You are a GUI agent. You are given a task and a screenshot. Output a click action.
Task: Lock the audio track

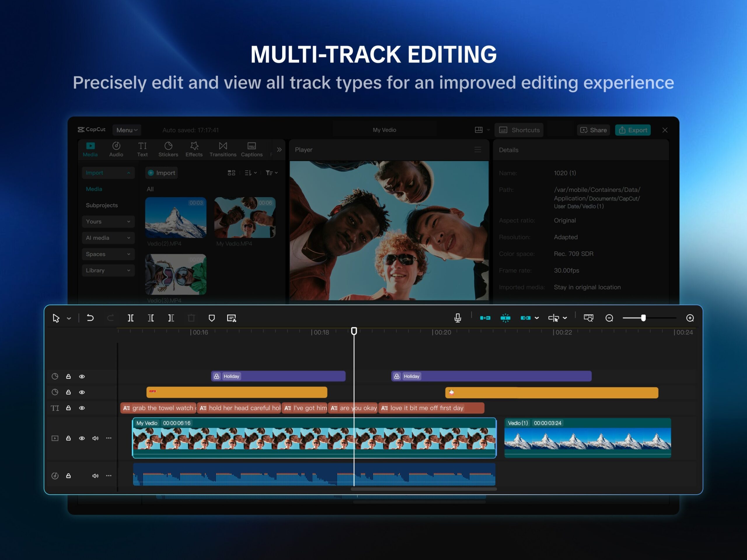tap(68, 476)
